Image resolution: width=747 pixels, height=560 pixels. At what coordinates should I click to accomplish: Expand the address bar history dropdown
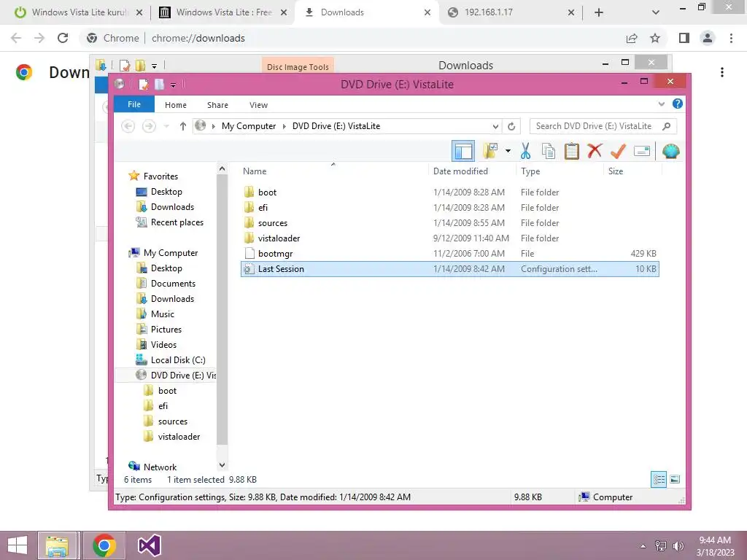[x=495, y=126]
